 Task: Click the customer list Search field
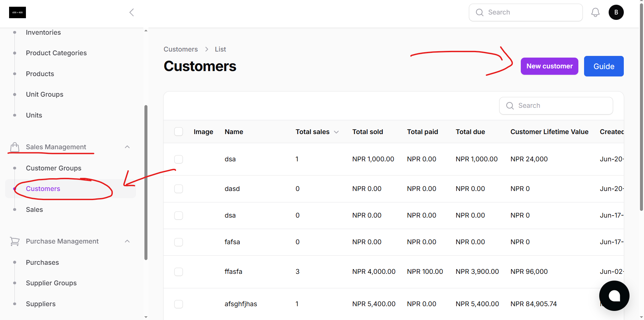coord(555,105)
